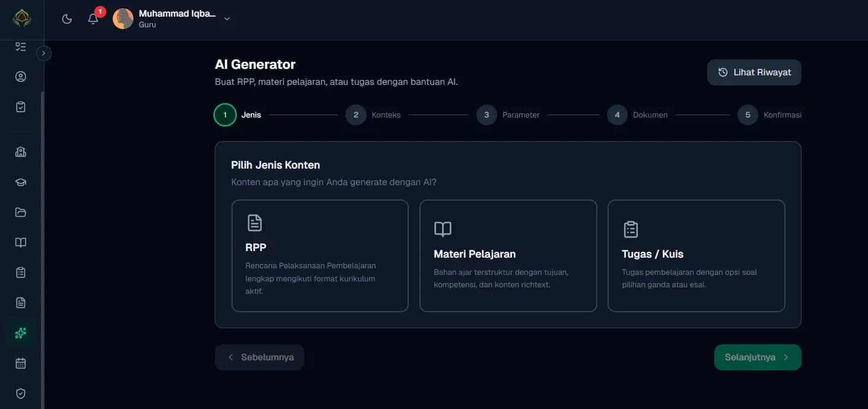Open the school building sidebar icon

[21, 152]
